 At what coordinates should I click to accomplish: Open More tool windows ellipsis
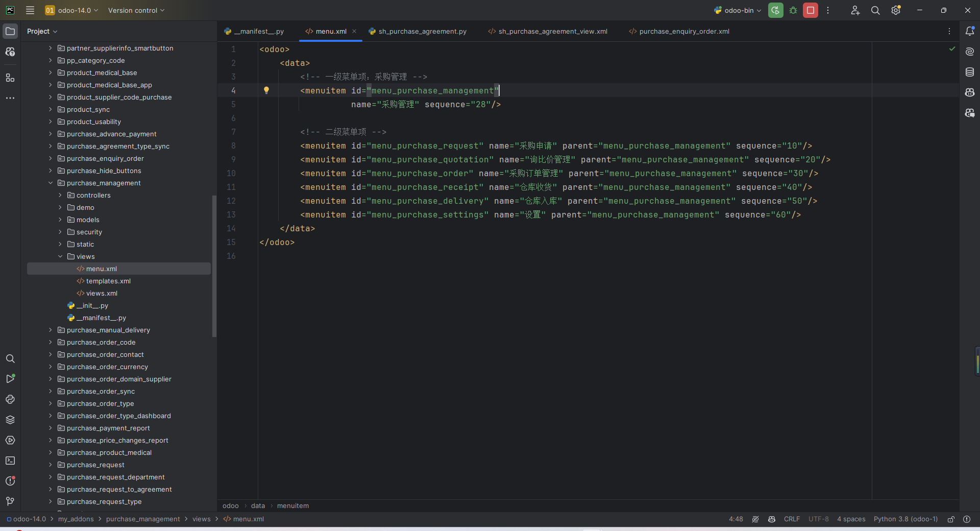(x=10, y=98)
